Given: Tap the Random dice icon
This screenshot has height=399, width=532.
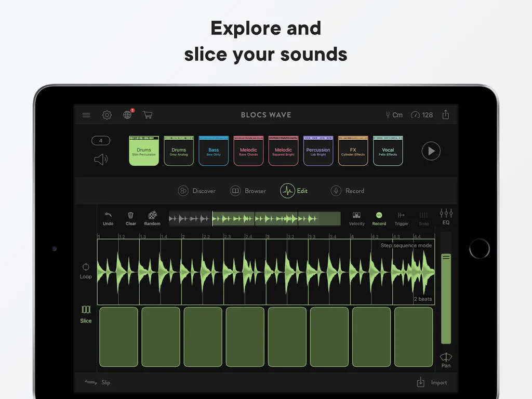Looking at the screenshot, I should coord(152,218).
